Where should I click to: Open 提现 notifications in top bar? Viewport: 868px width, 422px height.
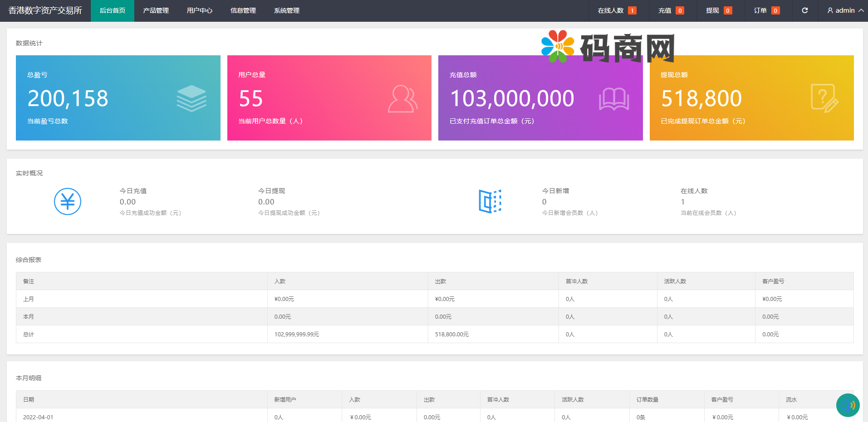(718, 10)
